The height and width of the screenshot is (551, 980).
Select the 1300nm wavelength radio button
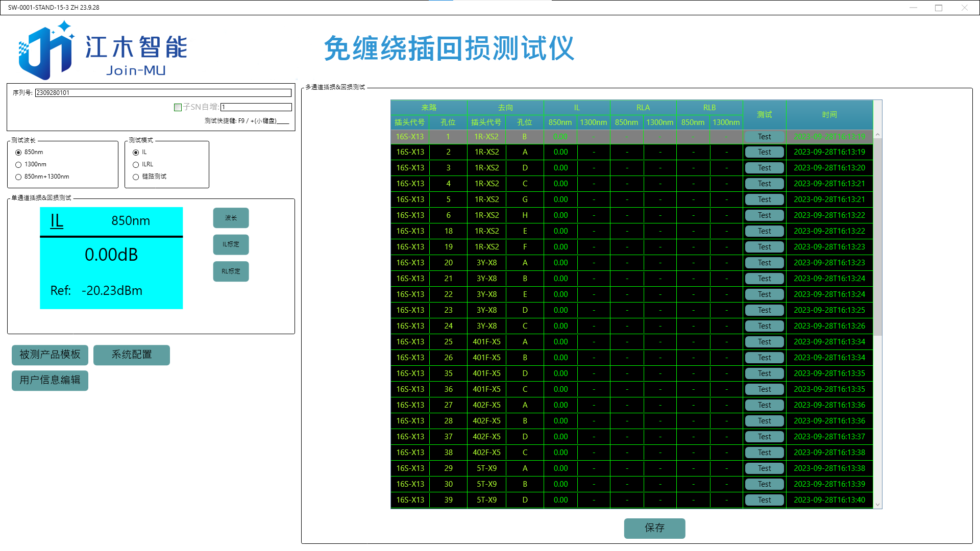pyautogui.click(x=18, y=164)
